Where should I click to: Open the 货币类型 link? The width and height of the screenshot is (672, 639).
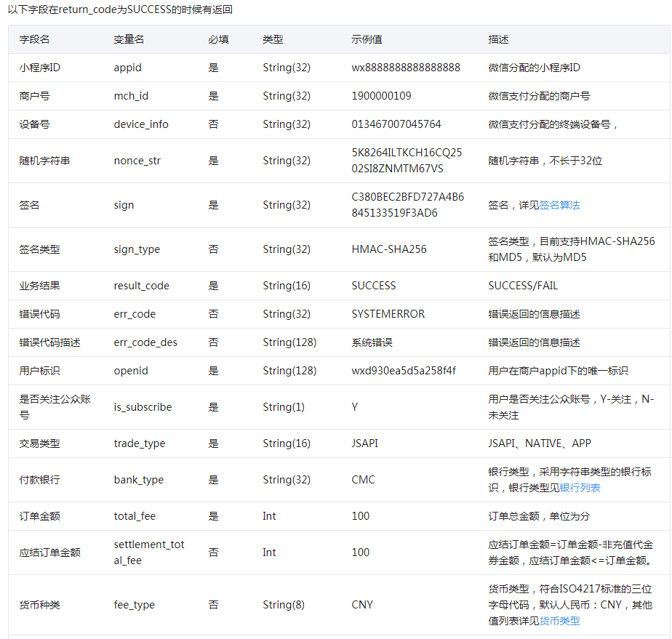pos(559,621)
